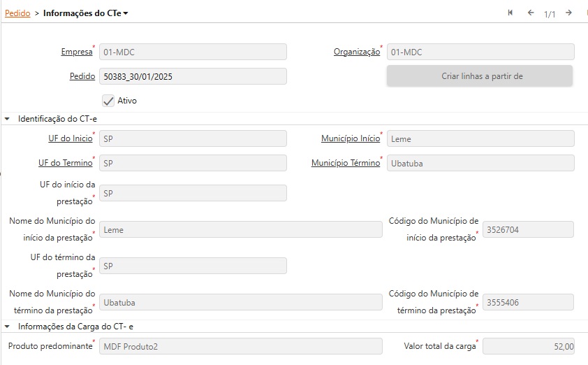588x365 pixels.
Task: Open the Empresa field label link
Action: coord(76,52)
